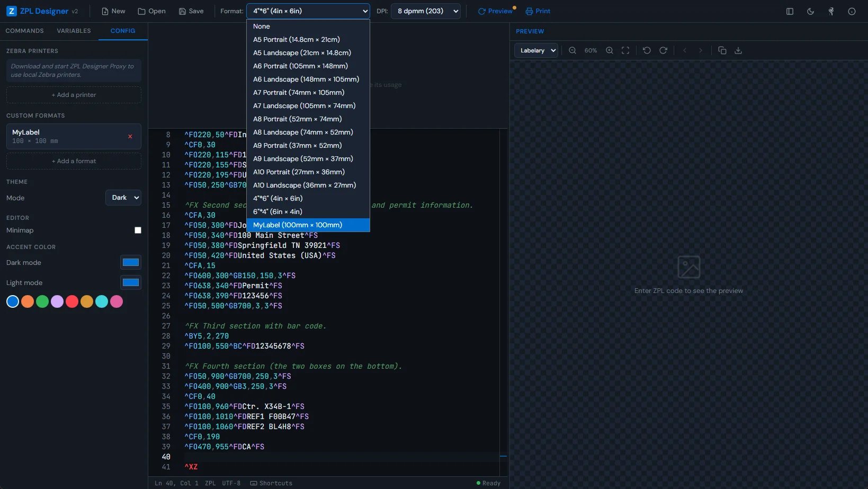868x489 pixels.
Task: Switch to the VARIABLES tab
Action: pyautogui.click(x=74, y=31)
